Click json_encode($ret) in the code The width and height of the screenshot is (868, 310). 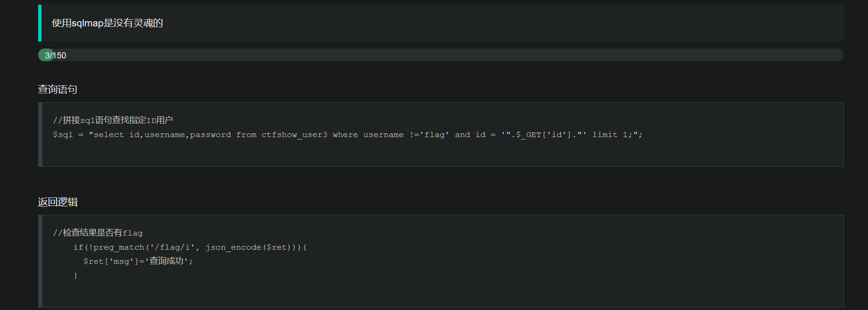[248, 247]
